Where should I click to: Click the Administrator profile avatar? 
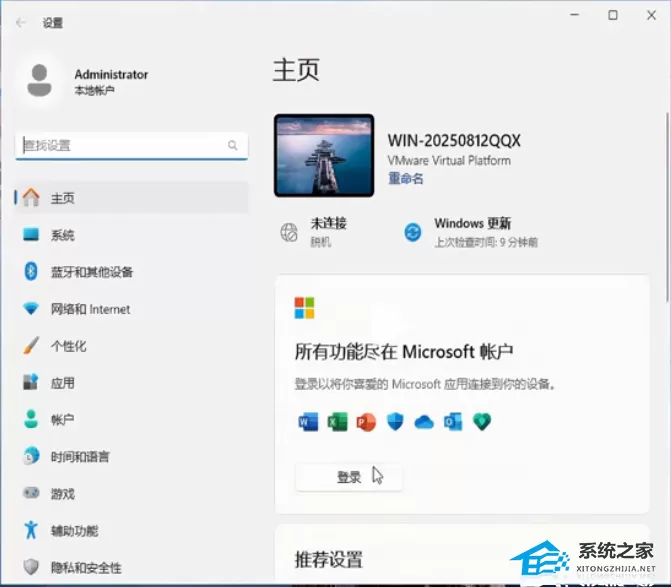click(39, 80)
